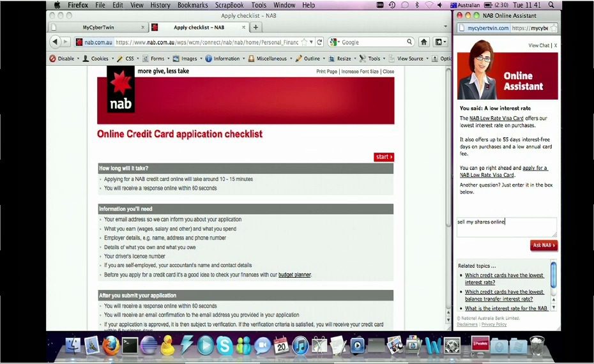Switch to the MyCyberTwin tab
This screenshot has height=364, width=594.
click(x=98, y=27)
